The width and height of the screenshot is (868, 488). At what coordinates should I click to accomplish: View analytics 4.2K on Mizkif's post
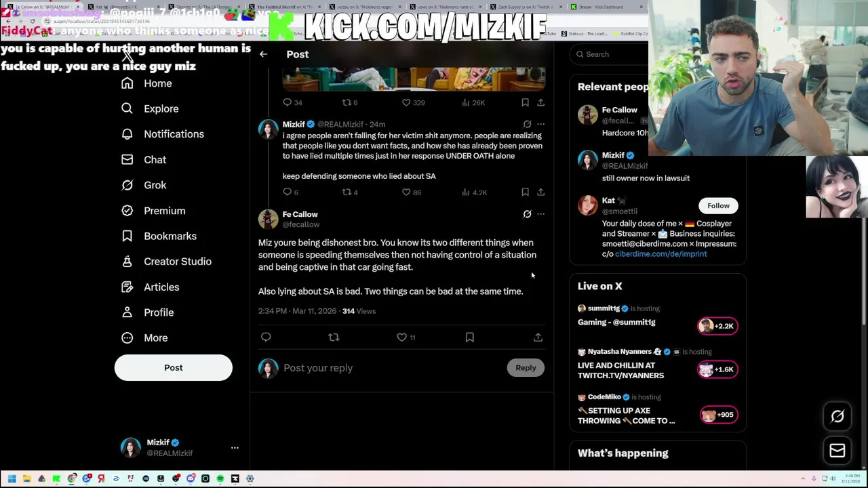tap(474, 192)
